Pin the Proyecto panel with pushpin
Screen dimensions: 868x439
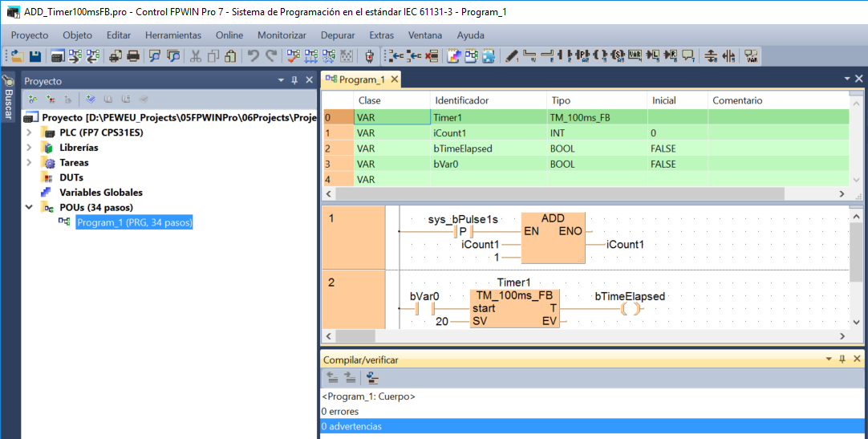294,80
